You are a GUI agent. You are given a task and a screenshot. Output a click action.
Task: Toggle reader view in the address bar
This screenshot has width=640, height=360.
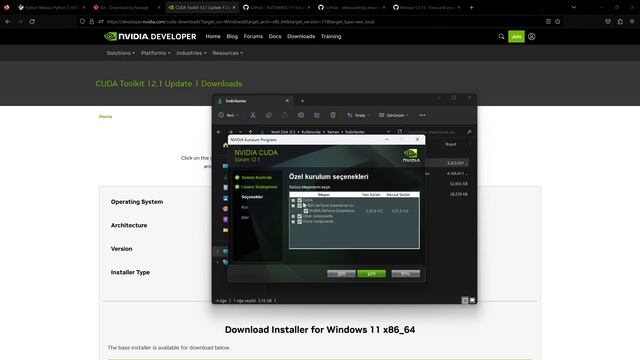click(548, 22)
